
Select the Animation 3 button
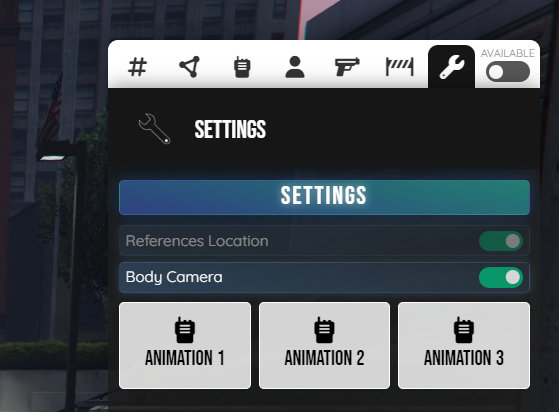[x=464, y=346]
